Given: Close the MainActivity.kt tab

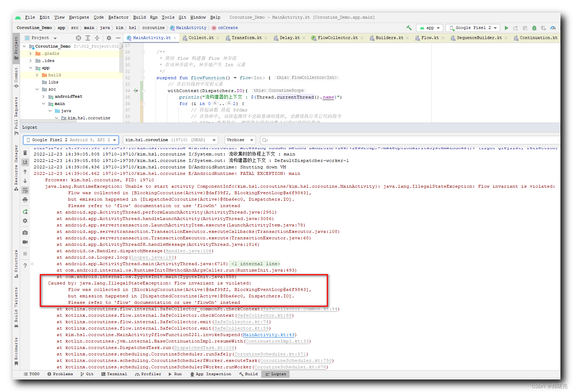Looking at the screenshot, I should pyautogui.click(x=175, y=38).
